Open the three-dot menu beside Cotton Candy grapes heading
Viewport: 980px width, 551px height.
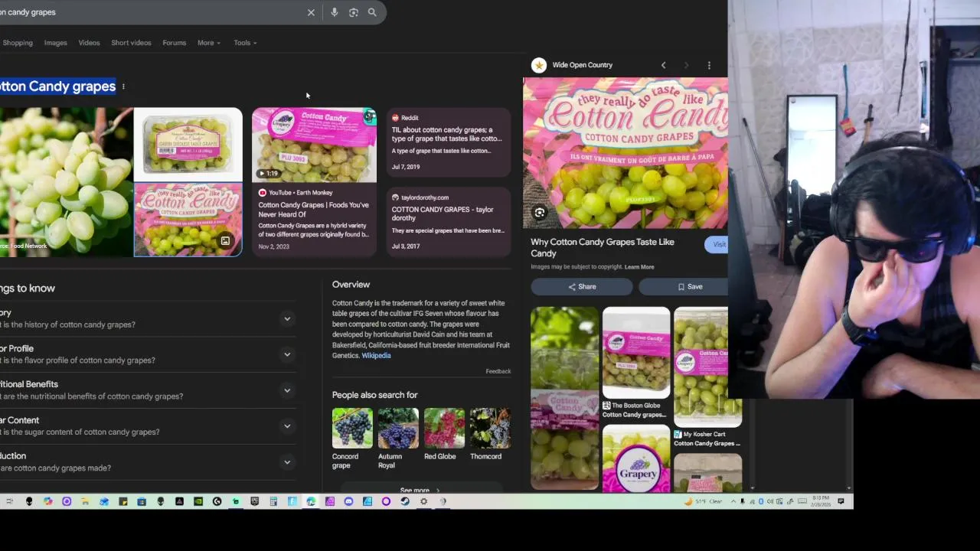pos(123,86)
